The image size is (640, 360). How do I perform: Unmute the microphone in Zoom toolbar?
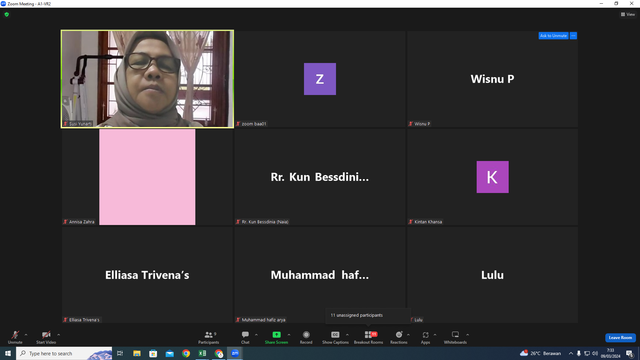(x=15, y=337)
